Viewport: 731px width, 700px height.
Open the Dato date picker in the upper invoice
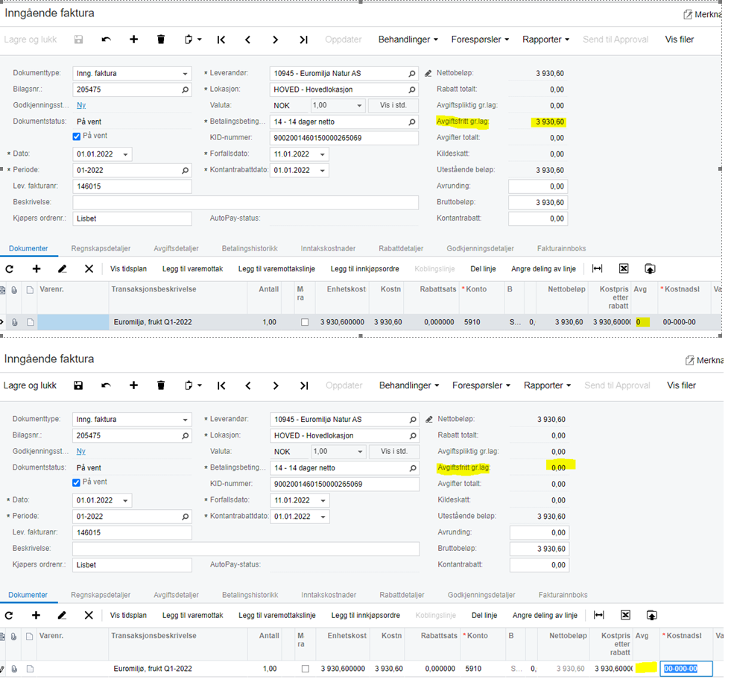click(x=125, y=154)
